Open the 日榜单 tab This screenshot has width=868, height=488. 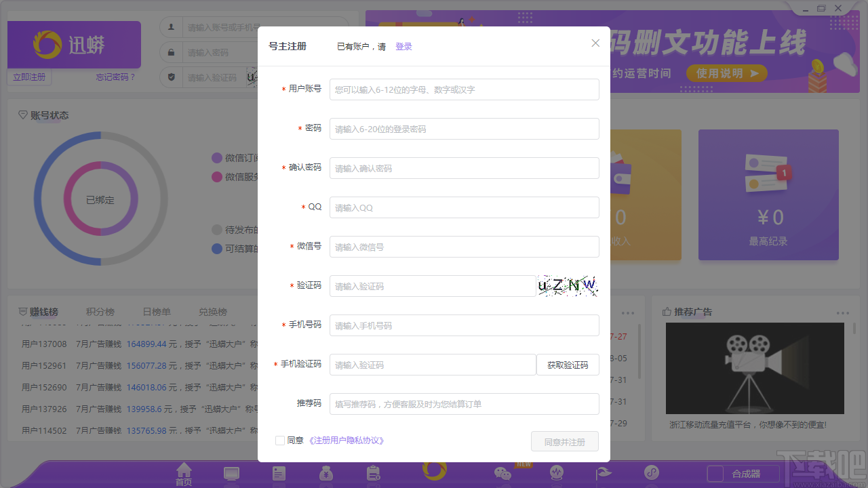tap(157, 312)
